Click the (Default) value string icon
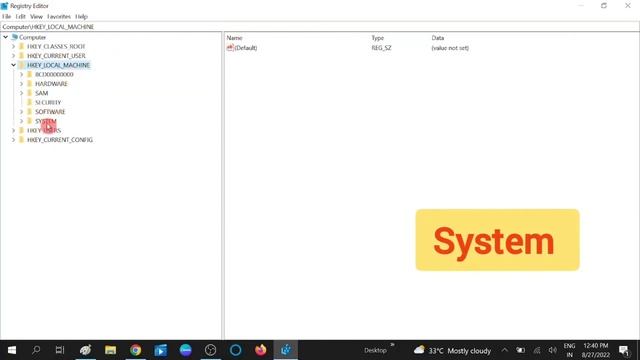The image size is (640, 360). click(x=230, y=48)
